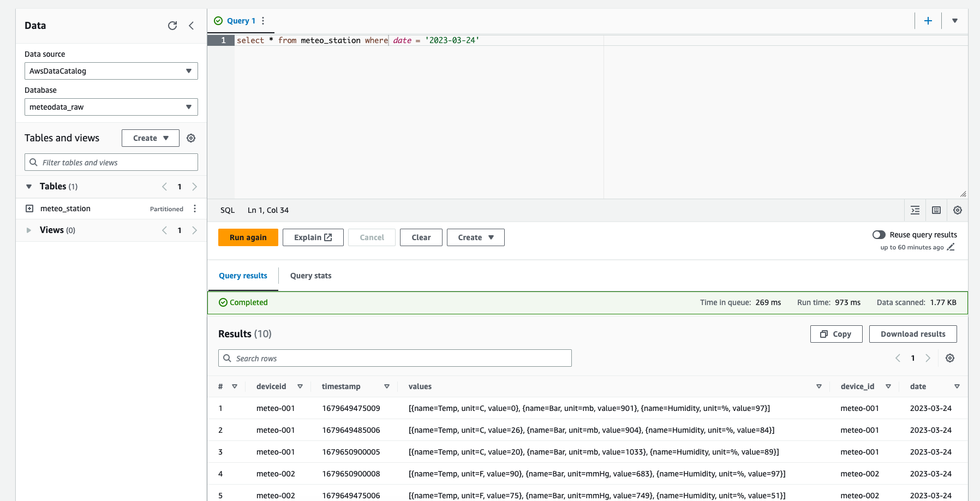Screen dimensions: 980x501
Task: Collapse the Data side panel
Action: coord(191,26)
